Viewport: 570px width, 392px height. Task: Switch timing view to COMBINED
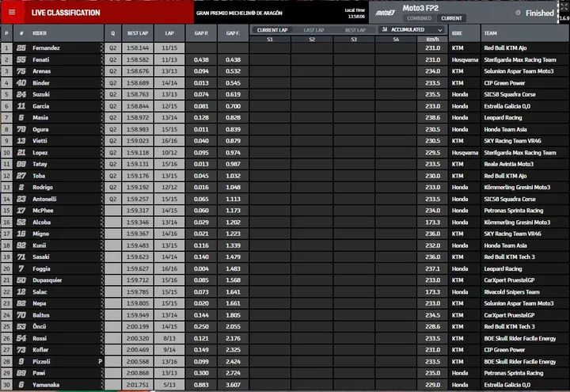point(419,18)
